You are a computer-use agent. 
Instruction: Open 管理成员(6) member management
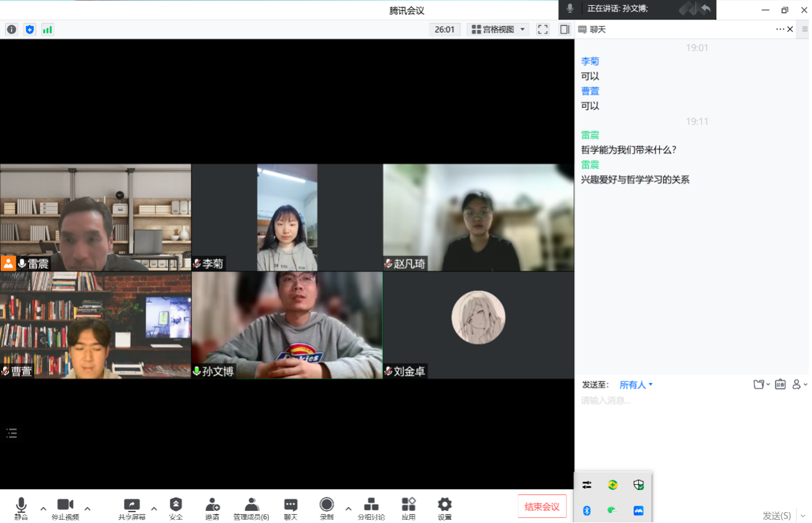251,507
